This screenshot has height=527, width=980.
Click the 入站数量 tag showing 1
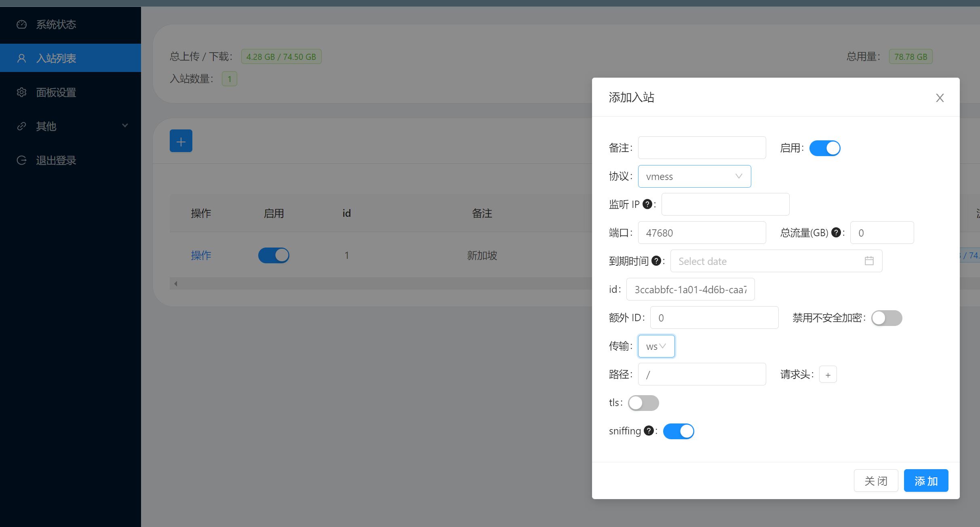coord(229,79)
